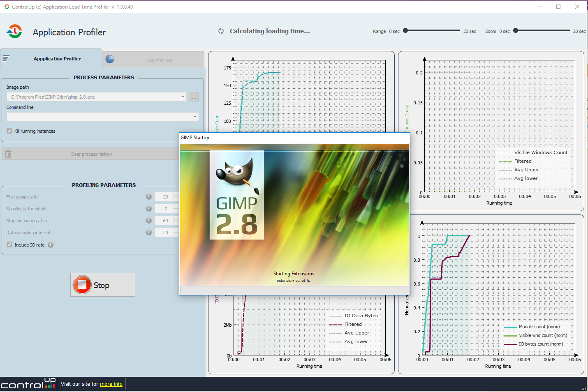
Task: Click the GIMP Startup progress bar
Action: [x=294, y=290]
